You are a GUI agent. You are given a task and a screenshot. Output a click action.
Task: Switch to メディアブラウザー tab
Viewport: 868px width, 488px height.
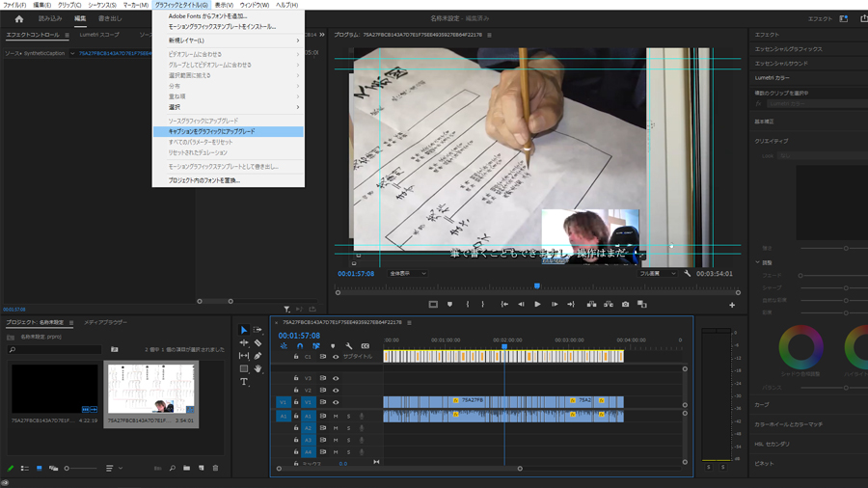[x=105, y=322]
